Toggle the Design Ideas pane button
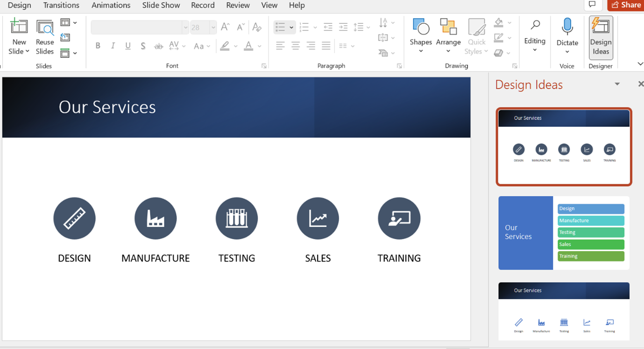The height and width of the screenshot is (349, 644). pyautogui.click(x=601, y=37)
